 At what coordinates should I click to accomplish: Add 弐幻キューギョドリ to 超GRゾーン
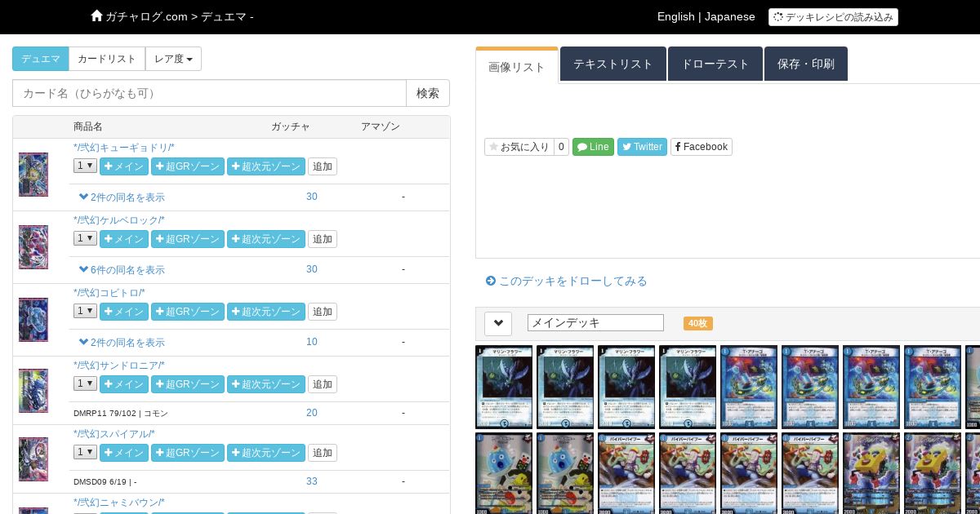pyautogui.click(x=188, y=166)
